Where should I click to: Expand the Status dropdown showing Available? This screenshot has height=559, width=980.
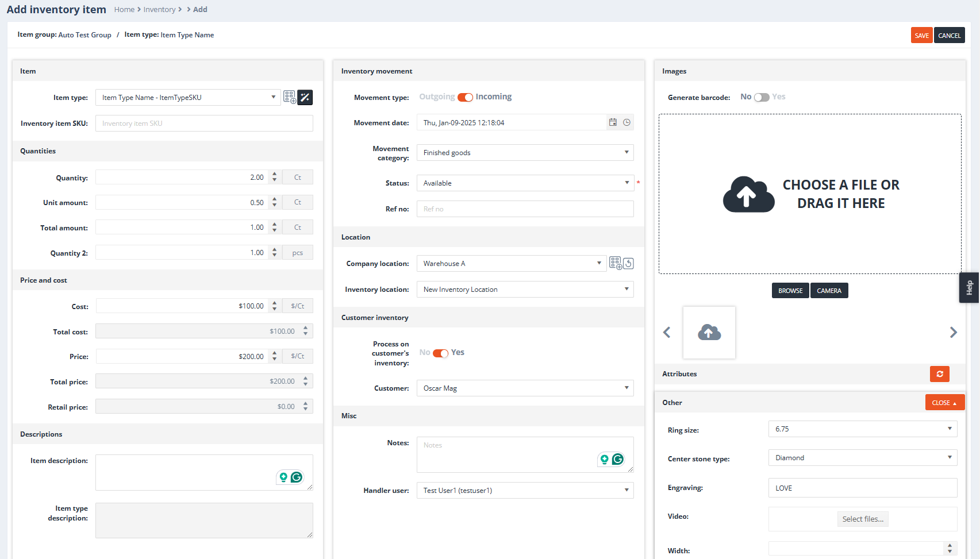525,183
